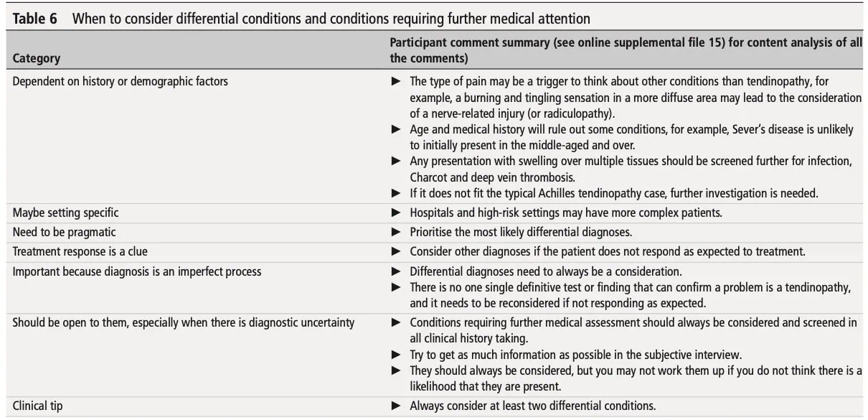Click the "Should be open to them" category cell
The width and height of the screenshot is (868, 420).
(x=184, y=323)
